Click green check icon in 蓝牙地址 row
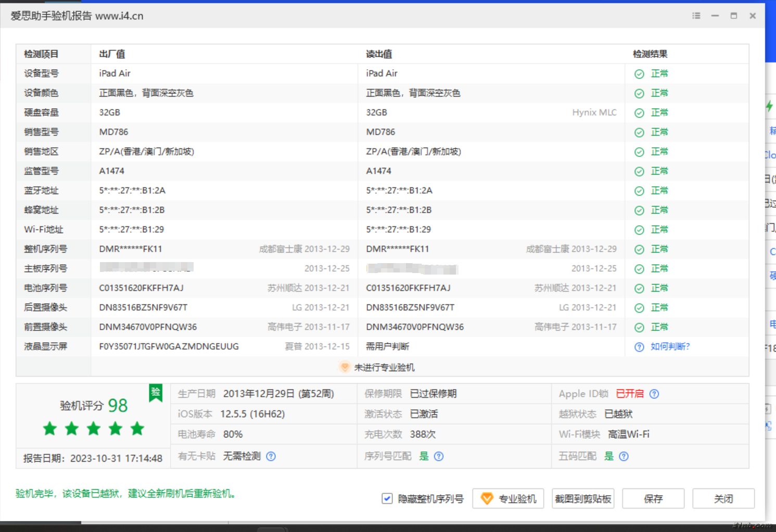Viewport: 776px width, 532px height. tap(639, 191)
